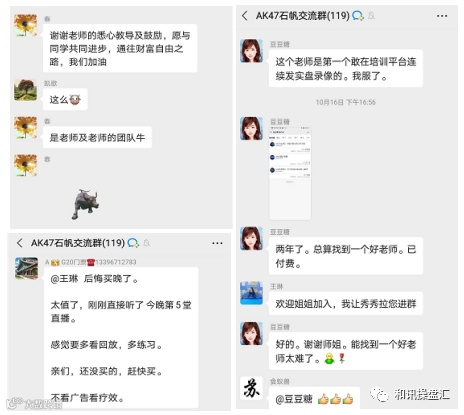The height and width of the screenshot is (415, 464).
Task: Tap the sunflower avatar beside the 谢谢老师 message
Action: click(25, 25)
